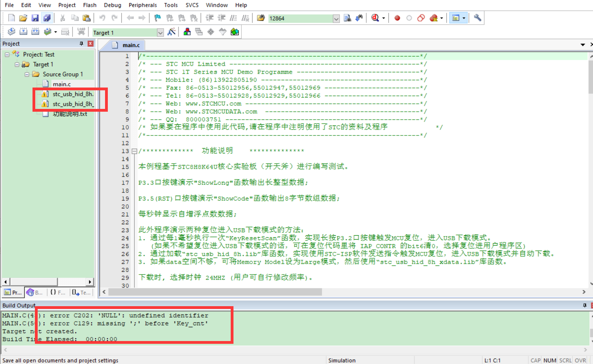The image size is (593, 364).
Task: Open editor tab list dropdown arrow
Action: 583,45
